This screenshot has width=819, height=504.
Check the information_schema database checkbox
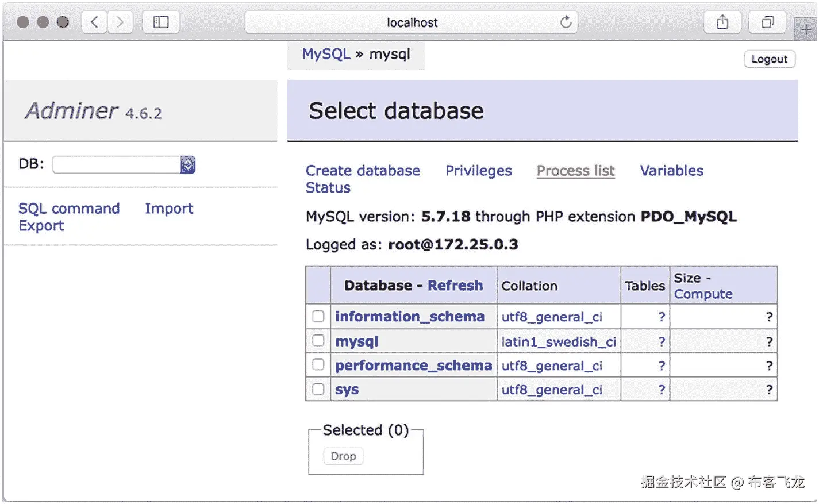(x=318, y=316)
